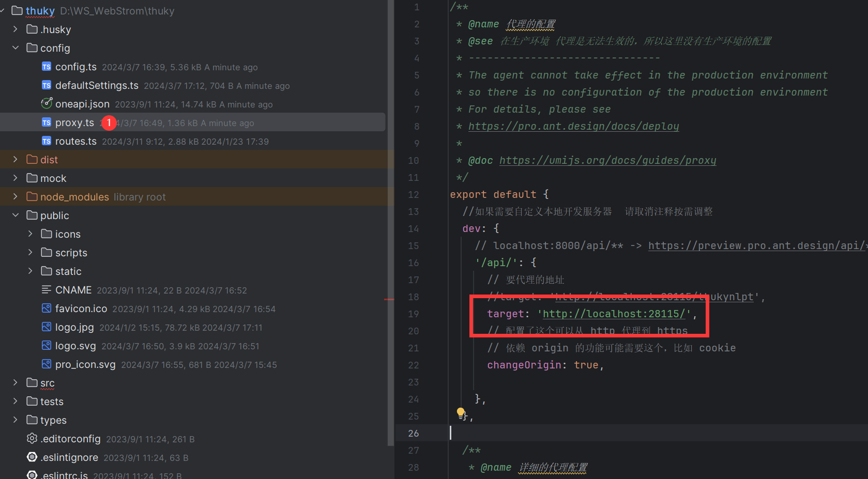The height and width of the screenshot is (479, 868).
Task: Open the umijs.org proxy guide link
Action: tap(607, 160)
